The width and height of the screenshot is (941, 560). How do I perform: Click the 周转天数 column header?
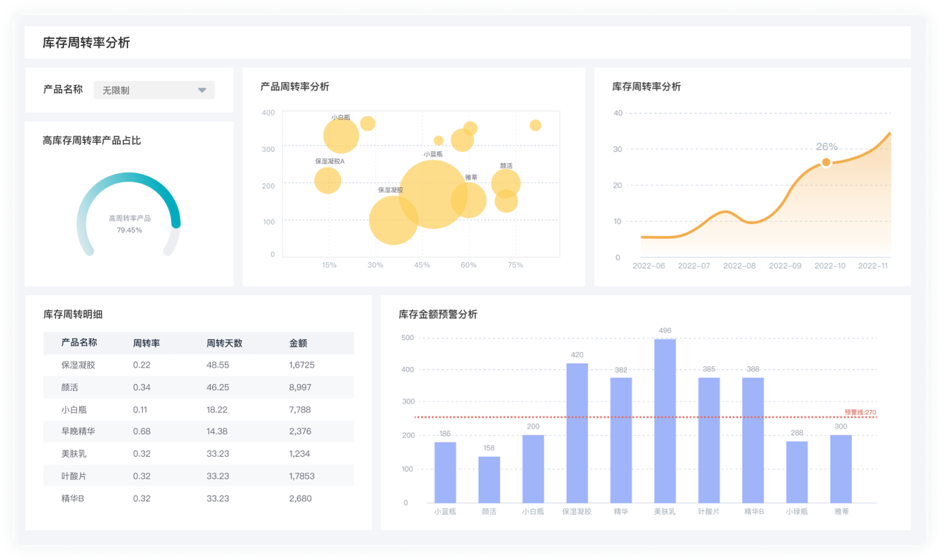[x=224, y=343]
